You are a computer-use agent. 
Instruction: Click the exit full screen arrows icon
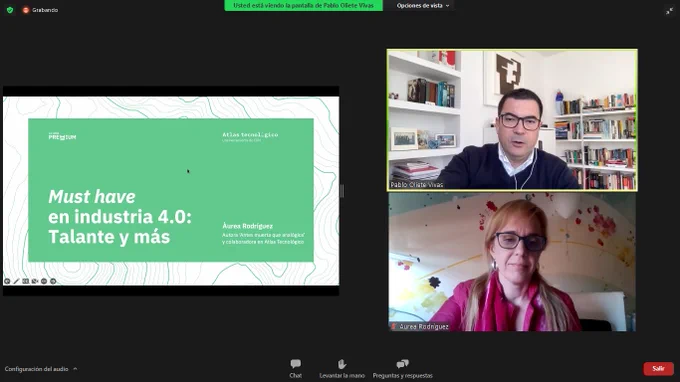(669, 11)
